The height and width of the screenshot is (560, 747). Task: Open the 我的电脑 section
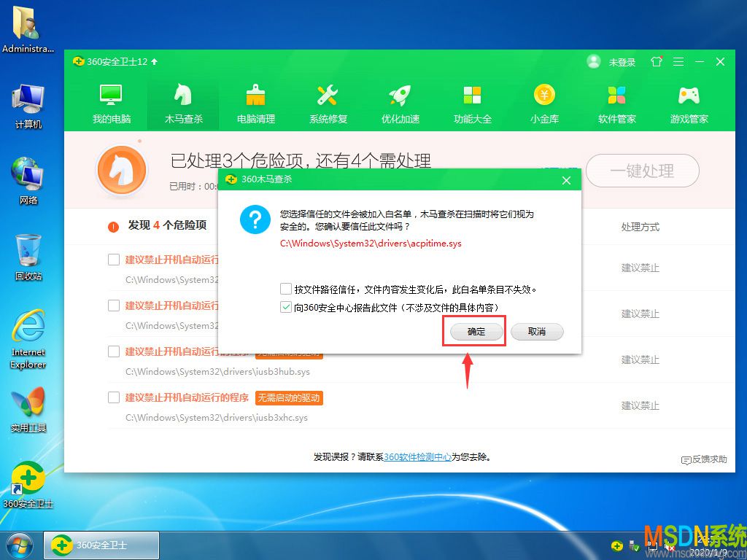tap(111, 104)
